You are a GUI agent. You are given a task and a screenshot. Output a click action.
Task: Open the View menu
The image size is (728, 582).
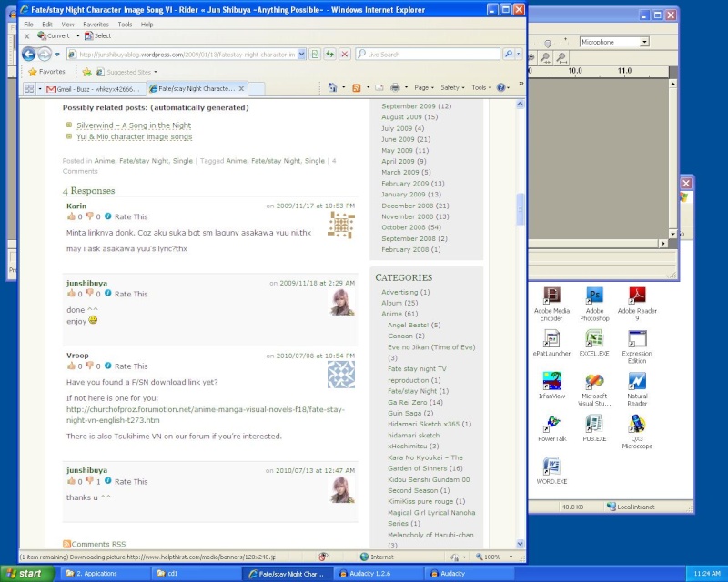tap(67, 25)
